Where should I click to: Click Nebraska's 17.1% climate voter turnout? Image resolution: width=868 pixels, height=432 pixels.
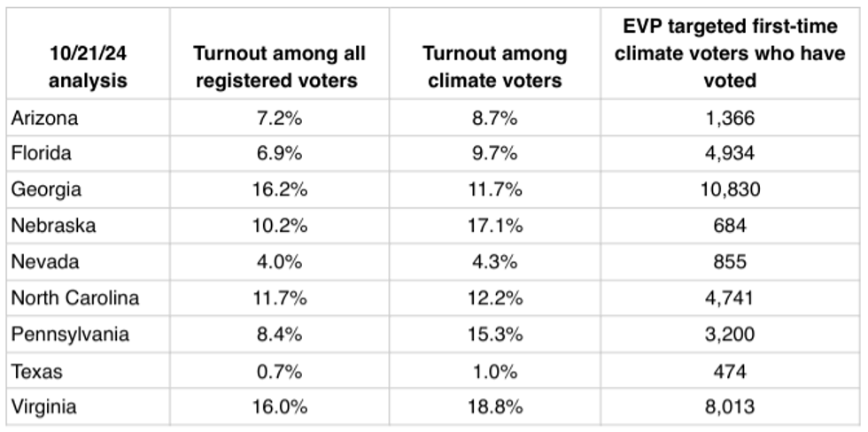pos(493,226)
